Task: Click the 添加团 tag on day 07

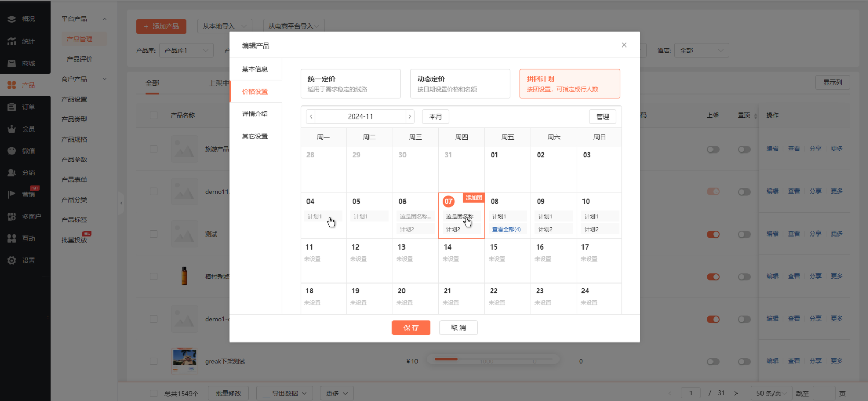Action: click(x=474, y=198)
